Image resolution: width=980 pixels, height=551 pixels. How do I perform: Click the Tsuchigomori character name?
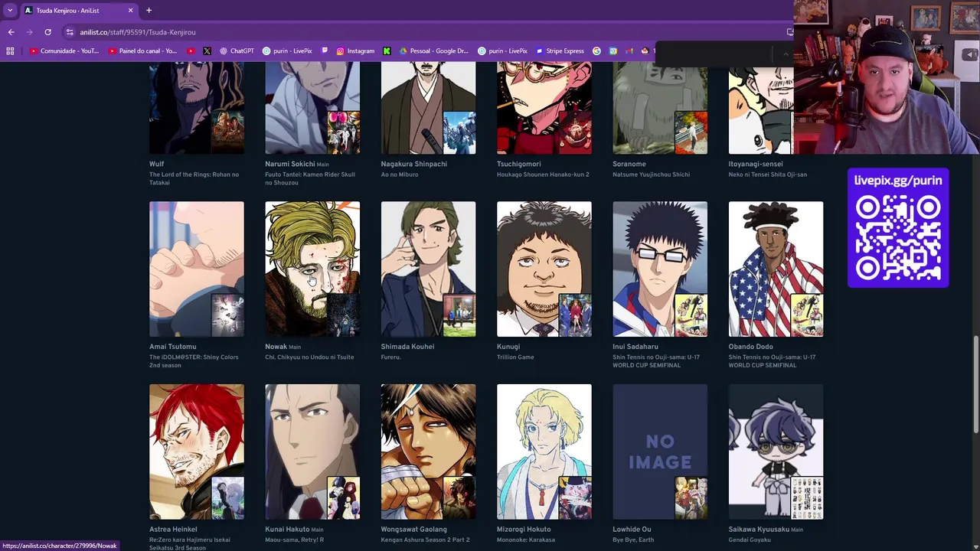(x=519, y=164)
